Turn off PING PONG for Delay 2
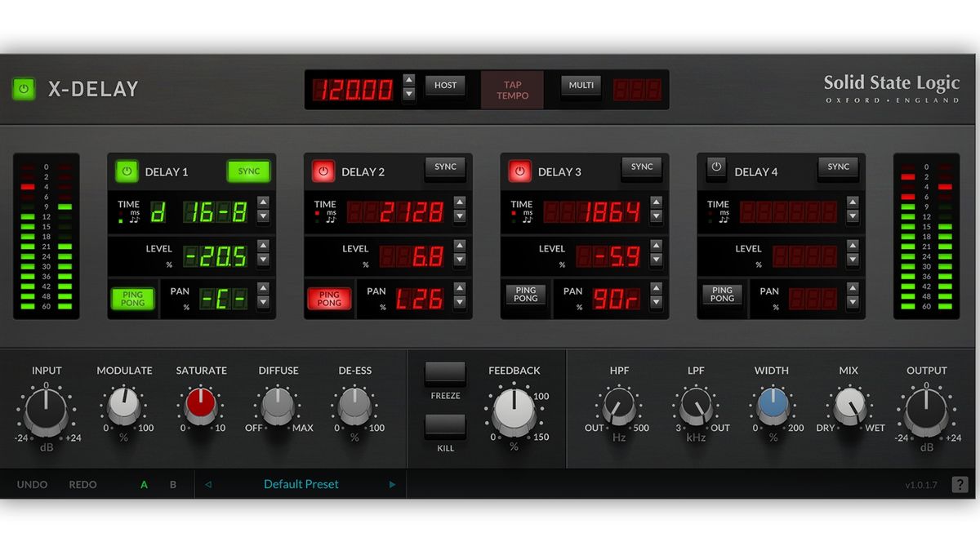Screen dimensions: 980x551 pyautogui.click(x=329, y=299)
